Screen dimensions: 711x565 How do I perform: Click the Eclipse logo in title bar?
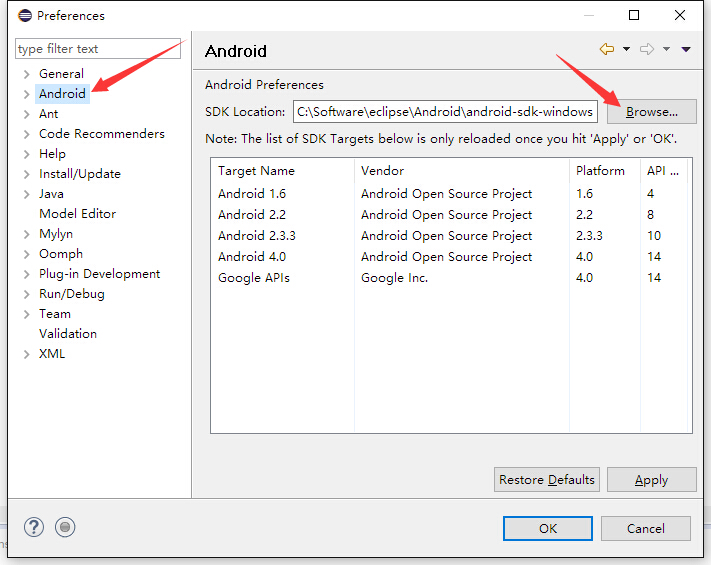[x=25, y=15]
